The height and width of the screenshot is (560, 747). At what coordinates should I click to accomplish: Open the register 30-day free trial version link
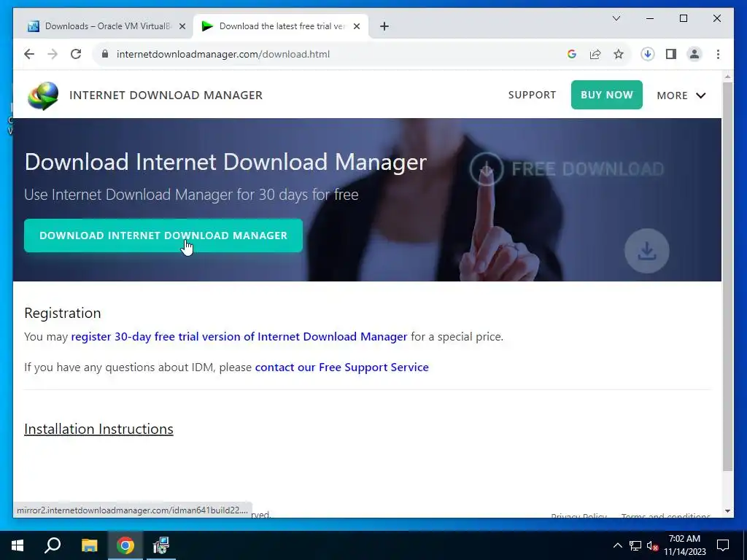pos(239,337)
